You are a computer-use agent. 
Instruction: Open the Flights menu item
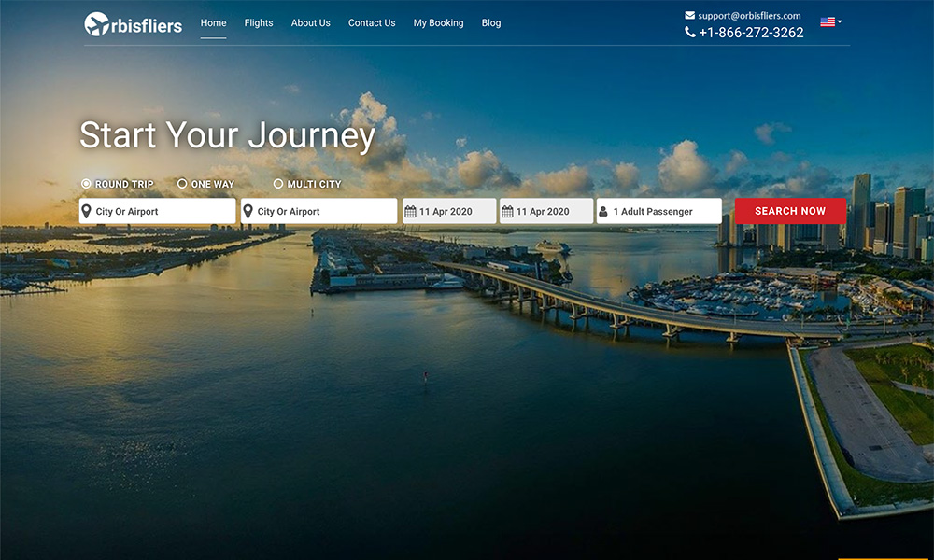click(x=259, y=23)
